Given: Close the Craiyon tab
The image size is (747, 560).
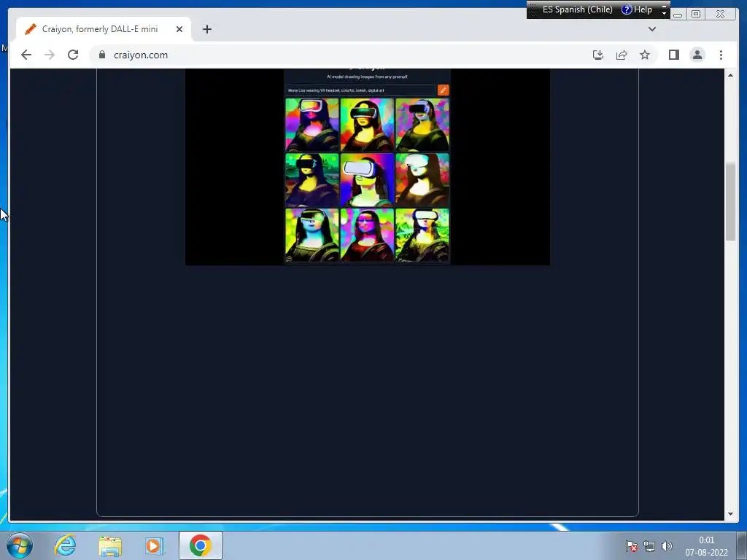Looking at the screenshot, I should (x=179, y=29).
